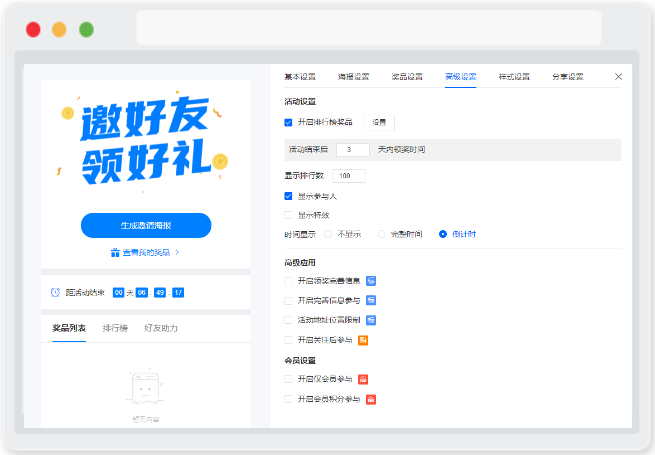Open the 好友助力 preview tab
The image size is (655, 455).
pos(161,328)
